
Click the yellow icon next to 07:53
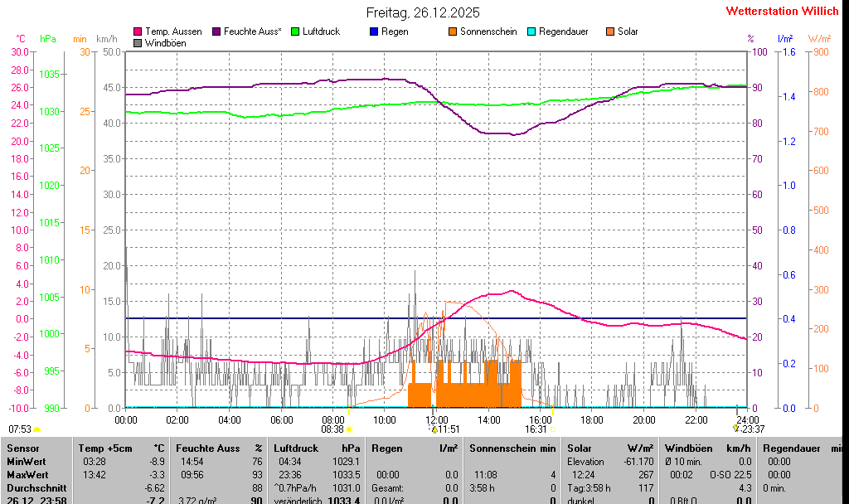pyautogui.click(x=37, y=429)
